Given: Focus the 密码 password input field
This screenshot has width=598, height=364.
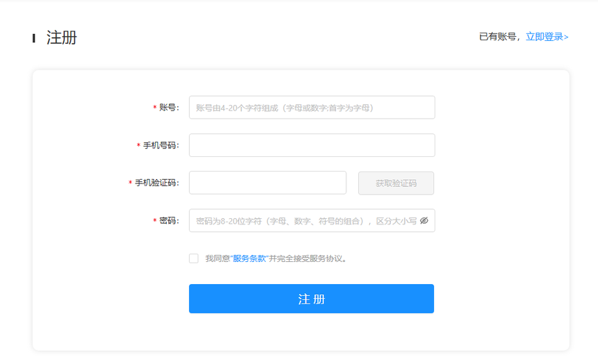Looking at the screenshot, I should tap(312, 220).
